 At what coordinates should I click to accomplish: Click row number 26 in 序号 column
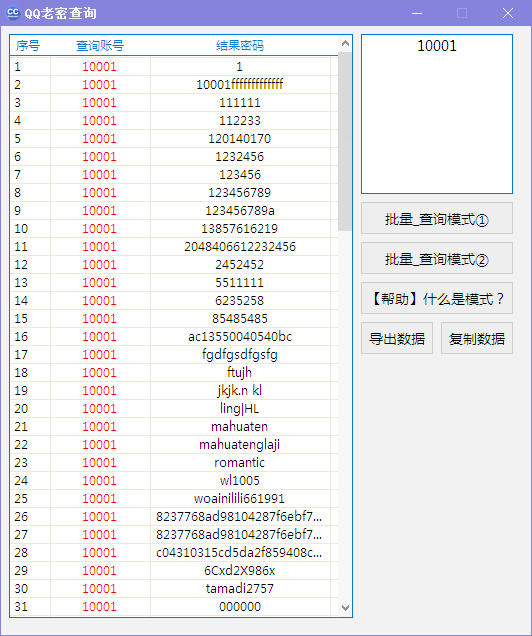click(x=21, y=516)
